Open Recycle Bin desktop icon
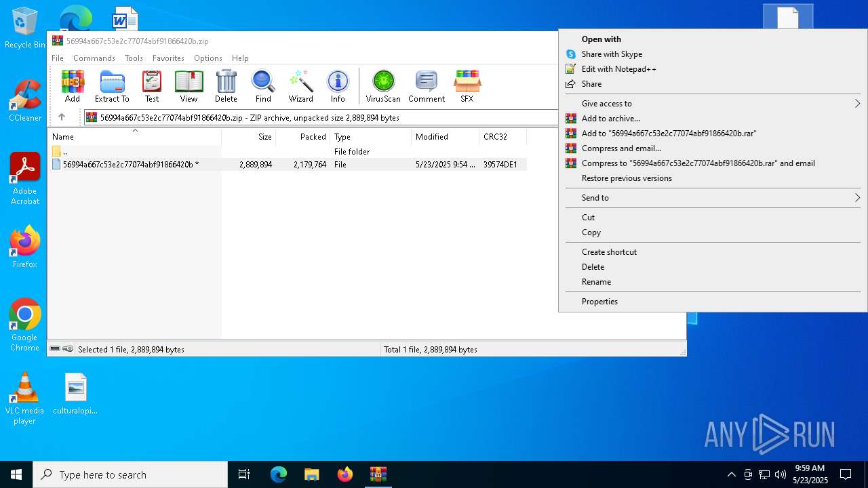The image size is (868, 488). (x=24, y=28)
